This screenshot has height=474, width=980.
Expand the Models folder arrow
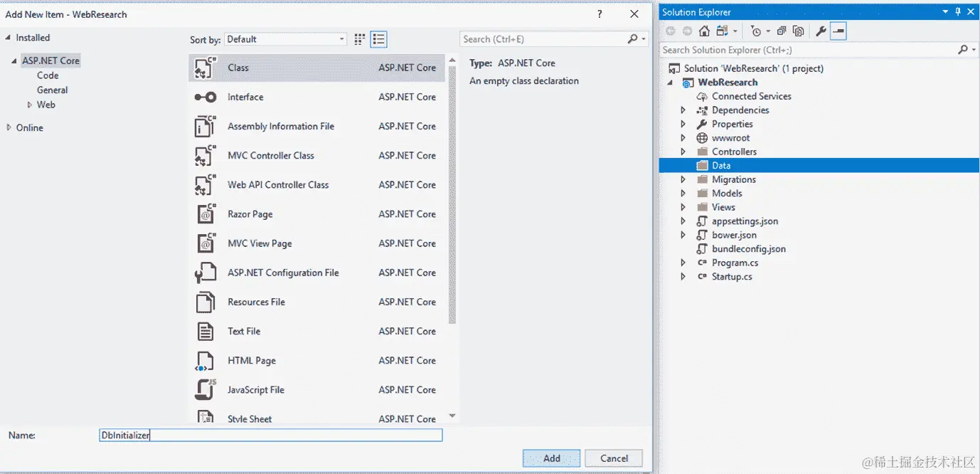pos(683,194)
